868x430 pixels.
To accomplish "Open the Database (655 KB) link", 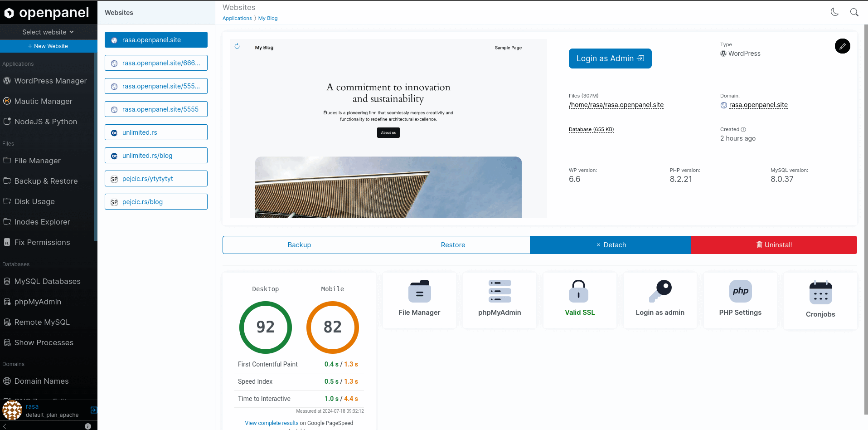I will point(591,129).
